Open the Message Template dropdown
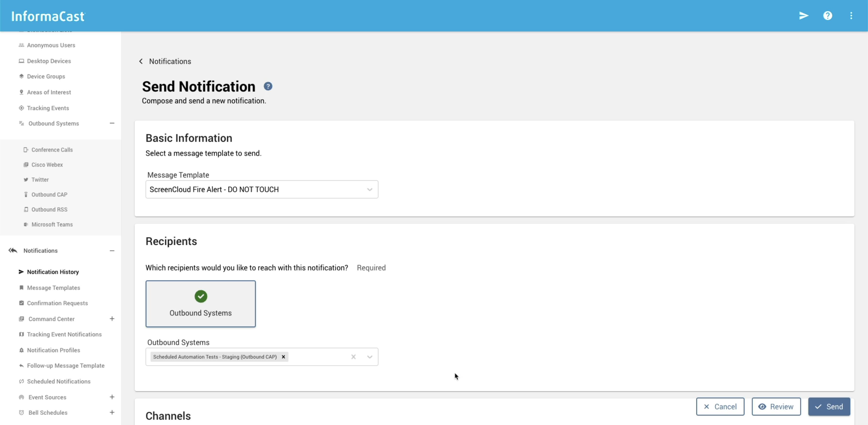Viewport: 868px width, 425px height. click(262, 189)
